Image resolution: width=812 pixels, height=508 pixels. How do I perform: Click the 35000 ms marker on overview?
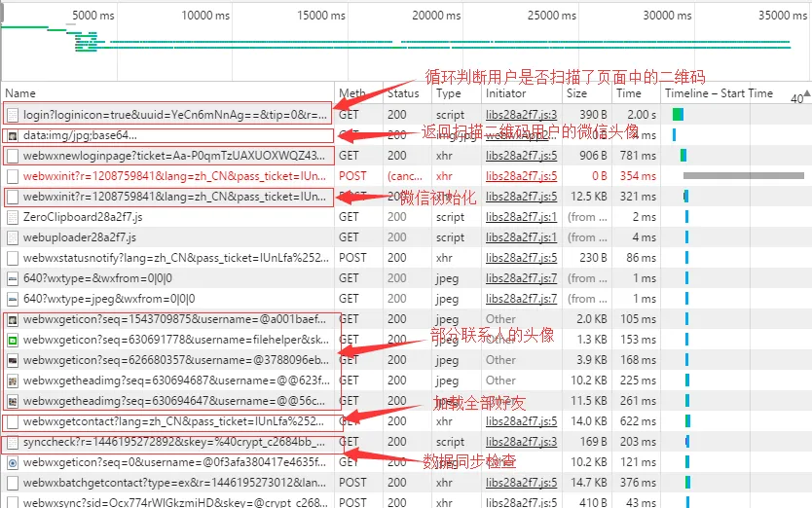click(783, 16)
